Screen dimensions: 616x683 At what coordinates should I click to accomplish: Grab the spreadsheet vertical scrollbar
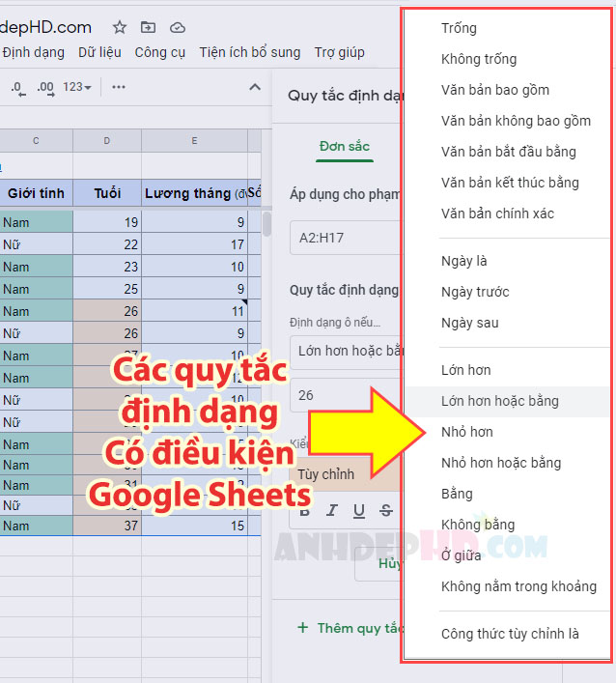tap(266, 223)
